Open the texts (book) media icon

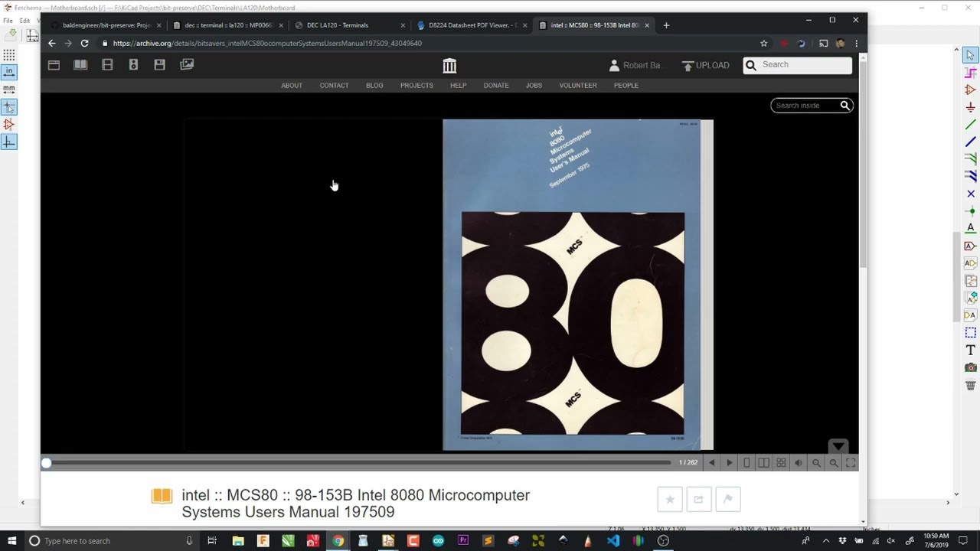click(80, 65)
